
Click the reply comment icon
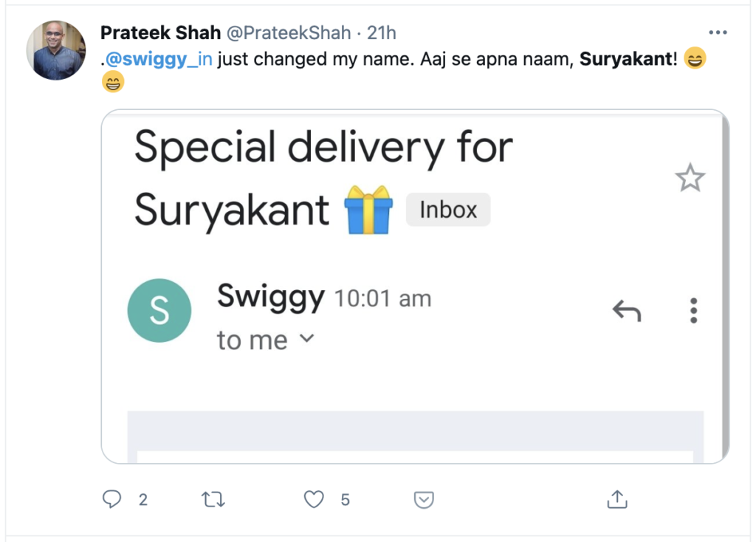coord(111,500)
